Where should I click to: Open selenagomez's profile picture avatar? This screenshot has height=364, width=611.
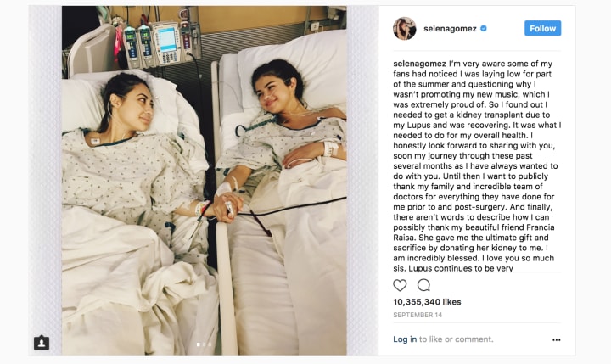coord(405,29)
